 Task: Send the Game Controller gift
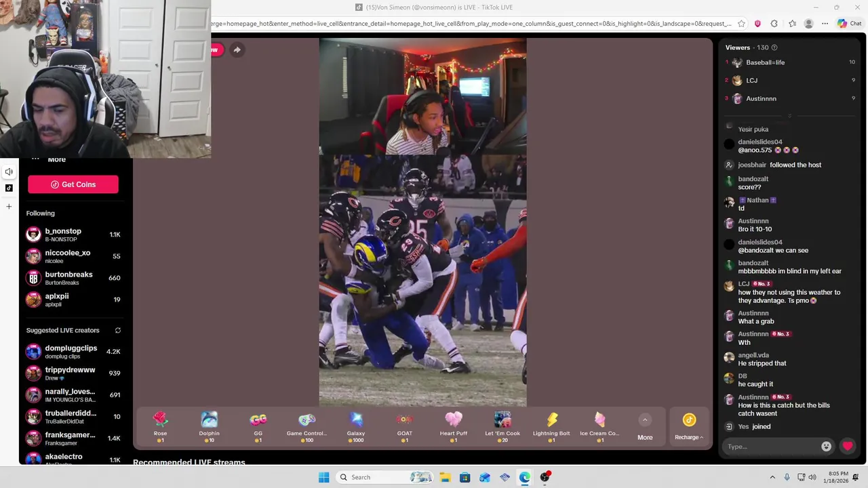tap(307, 427)
